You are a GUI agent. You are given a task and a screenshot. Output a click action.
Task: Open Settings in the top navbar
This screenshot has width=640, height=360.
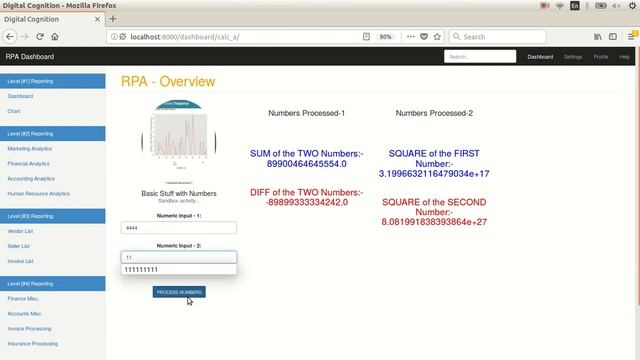click(x=573, y=57)
